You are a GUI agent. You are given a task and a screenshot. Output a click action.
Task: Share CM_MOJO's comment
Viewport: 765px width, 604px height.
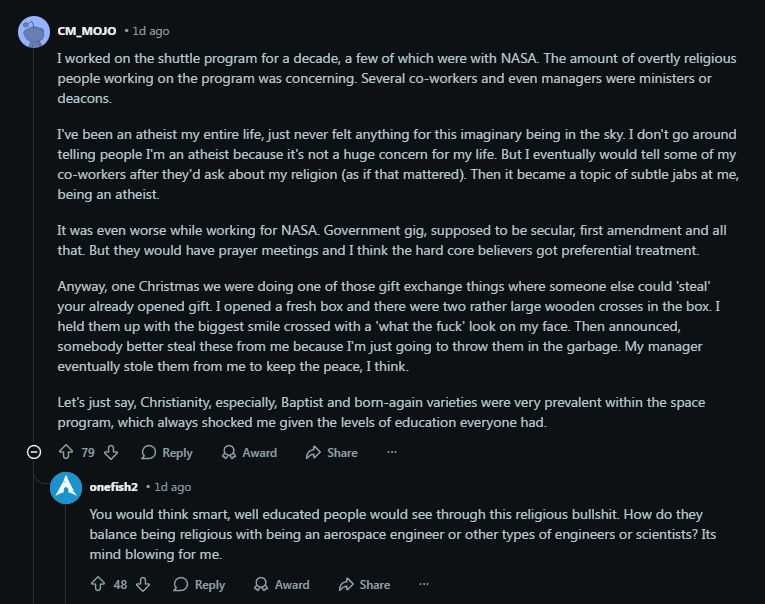pyautogui.click(x=332, y=453)
